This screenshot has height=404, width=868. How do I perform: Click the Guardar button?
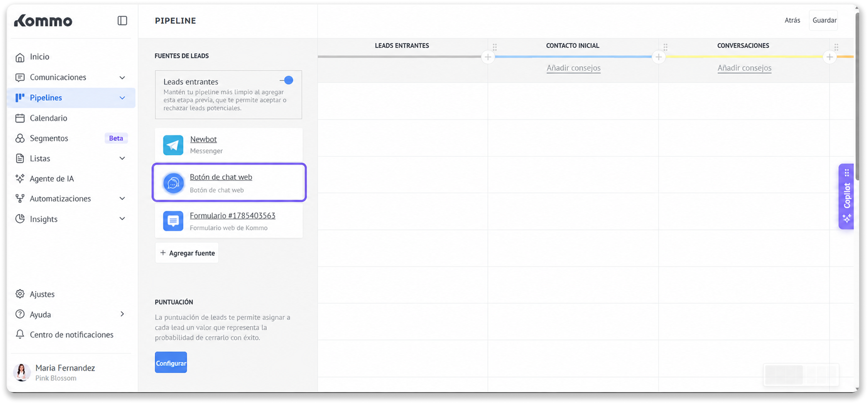click(824, 20)
